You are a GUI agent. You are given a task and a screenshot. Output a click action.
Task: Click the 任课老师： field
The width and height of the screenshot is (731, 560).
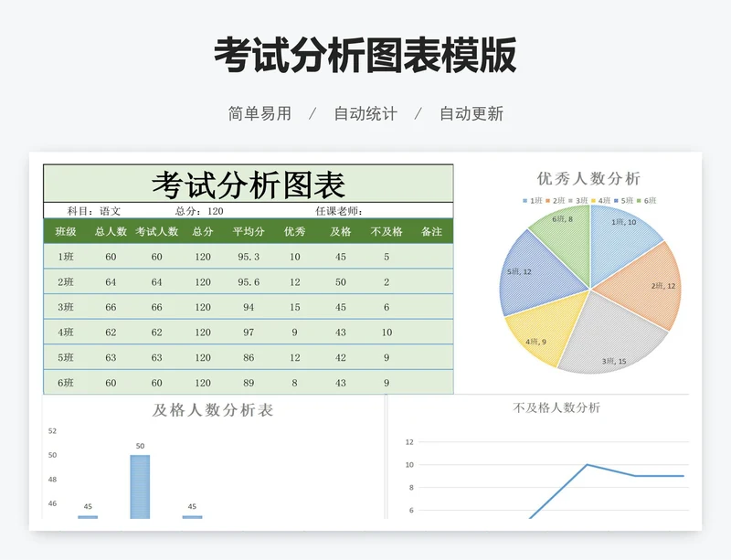point(339,211)
